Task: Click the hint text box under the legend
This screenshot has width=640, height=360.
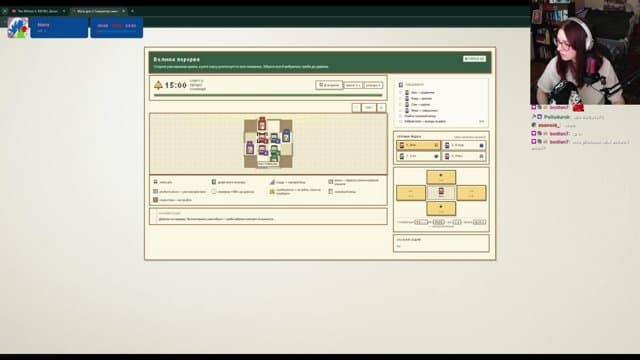Action: tap(268, 216)
